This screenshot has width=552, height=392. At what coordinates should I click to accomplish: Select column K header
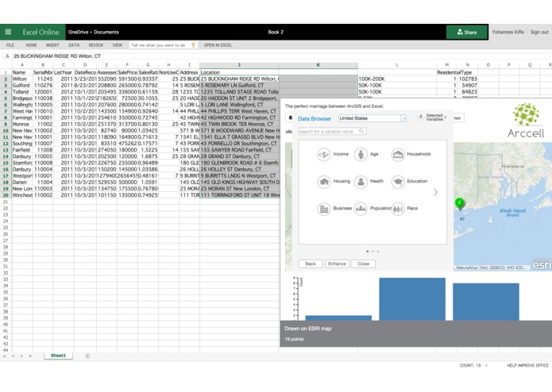pyautogui.click(x=318, y=65)
